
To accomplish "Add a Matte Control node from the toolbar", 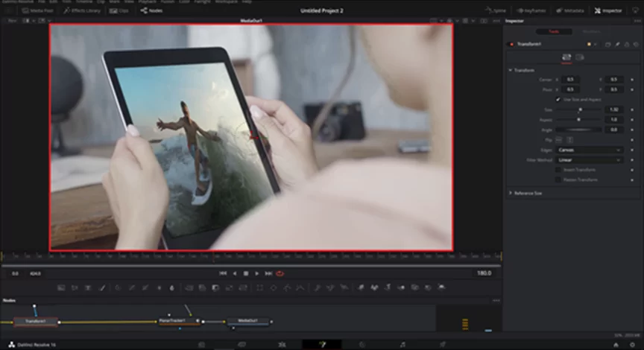I will tap(215, 288).
